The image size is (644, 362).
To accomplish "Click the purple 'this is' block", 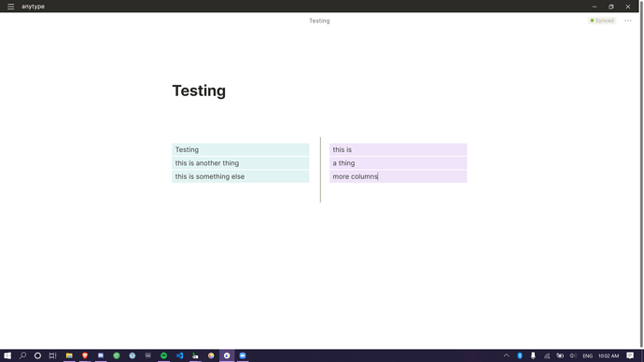I will [398, 150].
